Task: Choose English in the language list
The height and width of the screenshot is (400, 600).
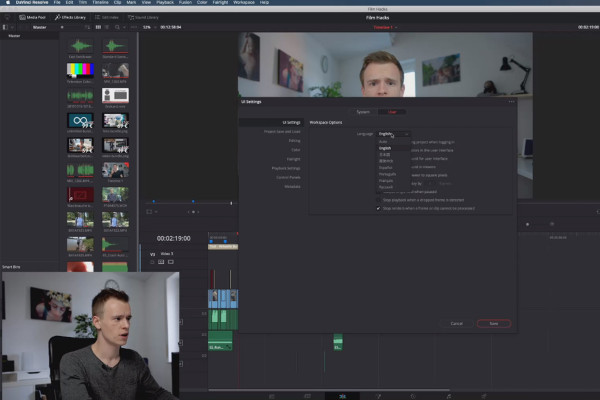Action: pyautogui.click(x=394, y=148)
